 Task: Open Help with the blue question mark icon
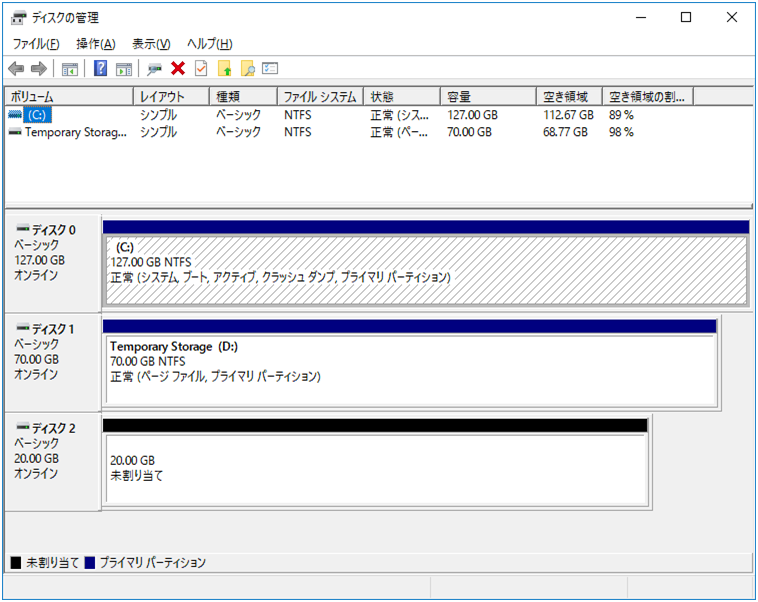pyautogui.click(x=101, y=69)
